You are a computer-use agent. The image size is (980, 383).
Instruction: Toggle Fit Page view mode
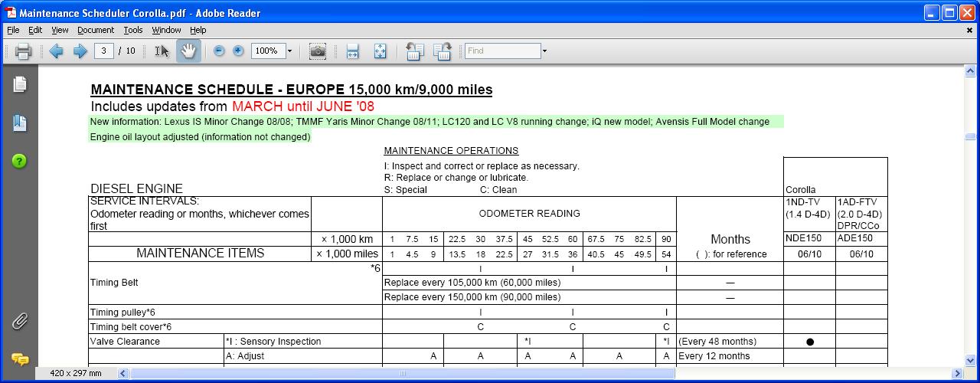coord(380,51)
